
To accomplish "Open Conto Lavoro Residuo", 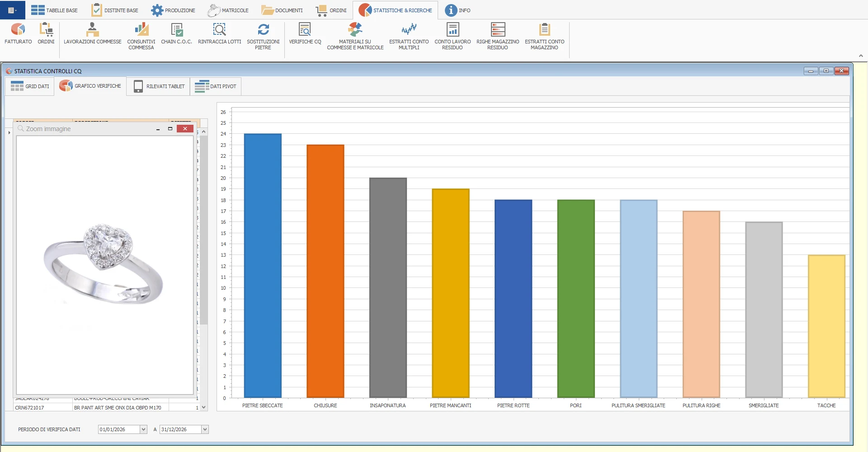I will pyautogui.click(x=453, y=36).
